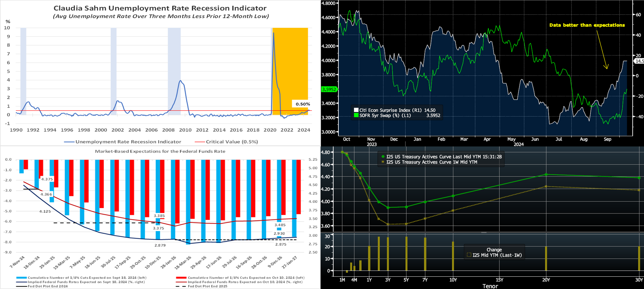This screenshot has height=289, width=644.
Task: Click the blue Cumulative Cuts Sept 18 legend swatch
Action: tap(22, 277)
